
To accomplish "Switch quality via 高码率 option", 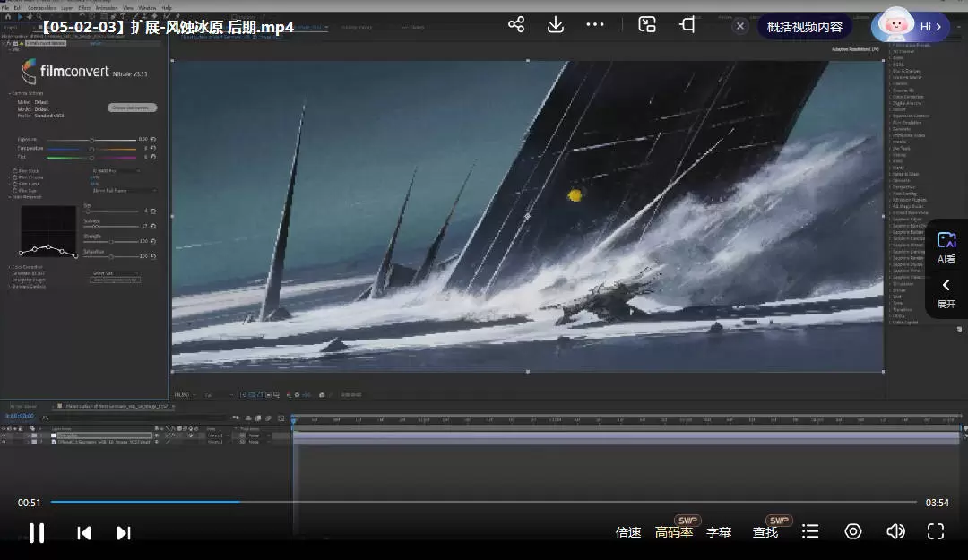I will pos(673,531).
